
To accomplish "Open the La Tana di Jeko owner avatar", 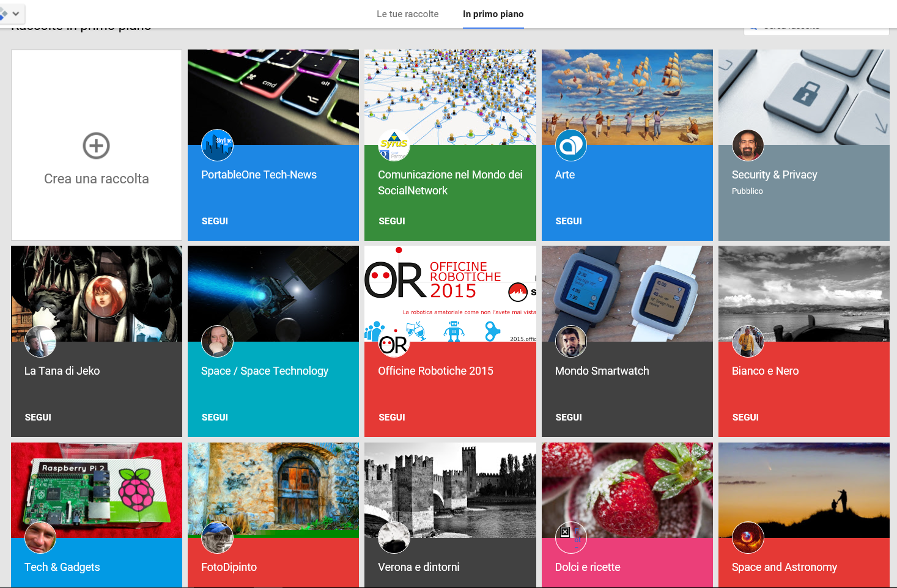I will click(x=40, y=342).
